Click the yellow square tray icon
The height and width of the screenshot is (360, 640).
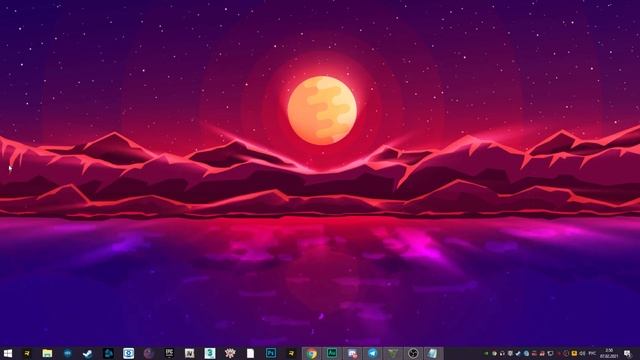point(574,353)
